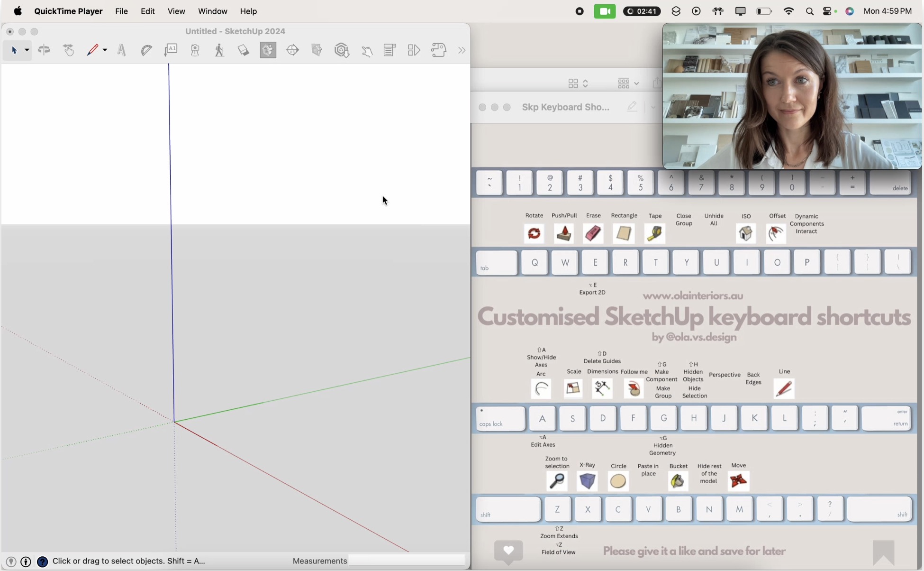Expand the Select tool dropdown arrow
Screen dimensions: 924x571
26,50
